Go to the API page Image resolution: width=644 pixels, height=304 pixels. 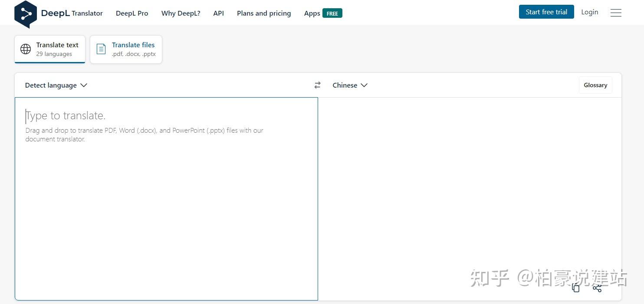click(219, 13)
